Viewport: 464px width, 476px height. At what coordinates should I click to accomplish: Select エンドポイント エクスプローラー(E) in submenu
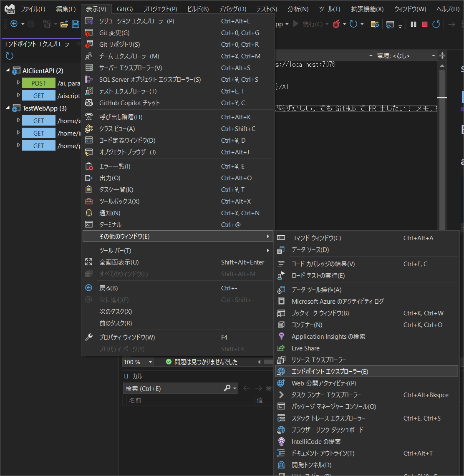point(366,372)
